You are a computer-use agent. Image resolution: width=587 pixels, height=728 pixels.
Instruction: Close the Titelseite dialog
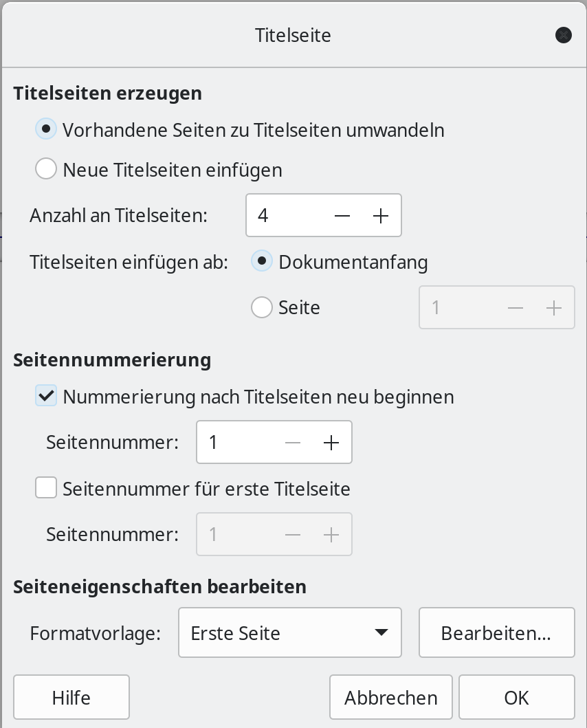[564, 35]
